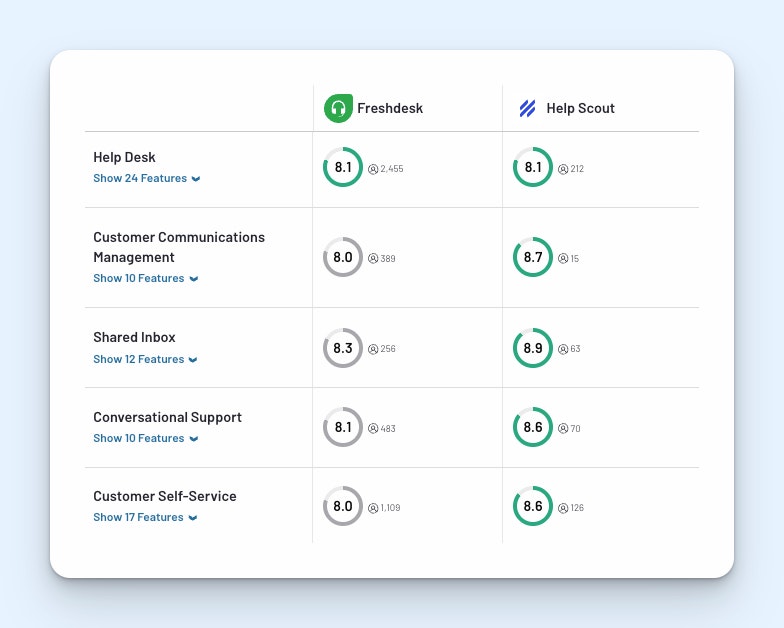The image size is (784, 628).
Task: Expand chevron under Customer Communications Management
Action: pos(194,279)
